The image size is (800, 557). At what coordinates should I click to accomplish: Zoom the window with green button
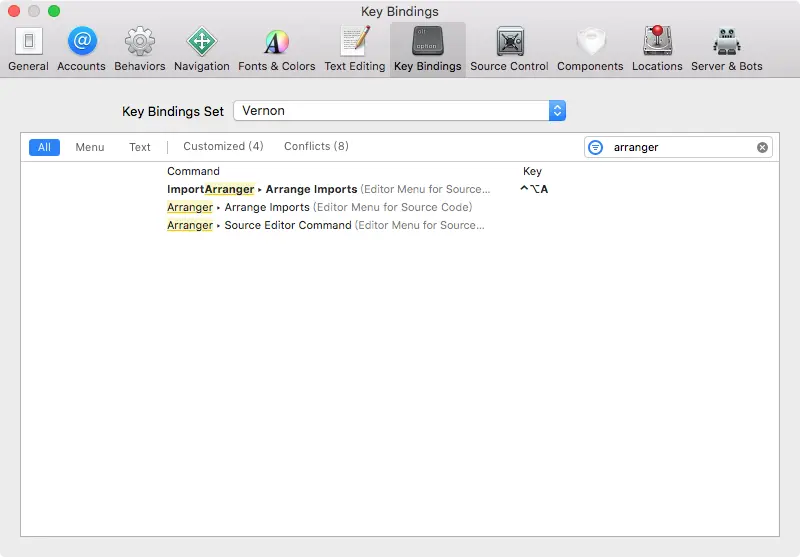(x=54, y=11)
